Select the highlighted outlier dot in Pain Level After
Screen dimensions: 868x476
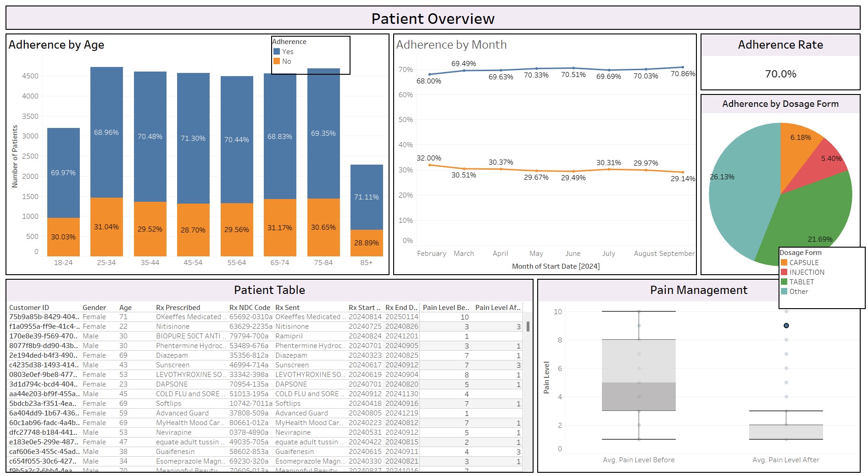(x=786, y=326)
